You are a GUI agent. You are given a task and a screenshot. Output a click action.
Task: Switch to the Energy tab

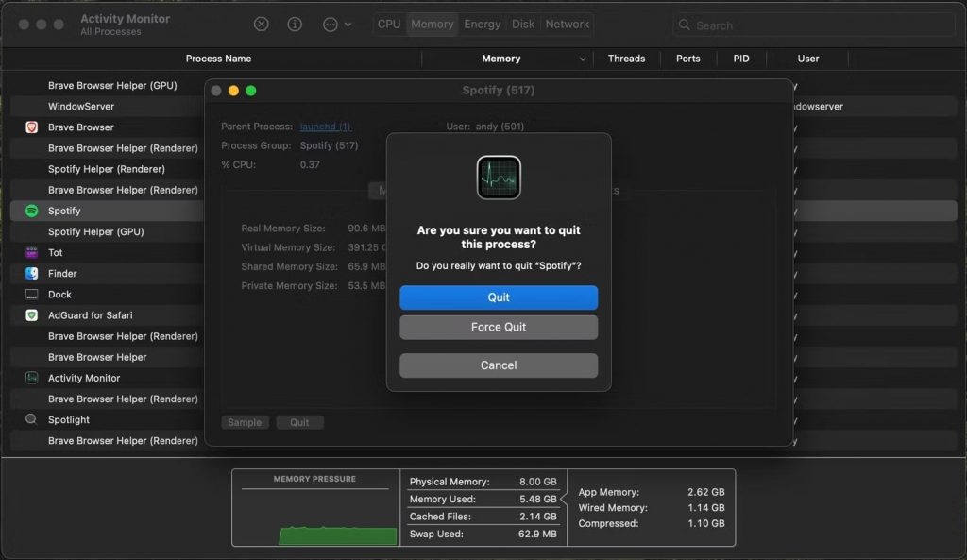[x=482, y=24]
